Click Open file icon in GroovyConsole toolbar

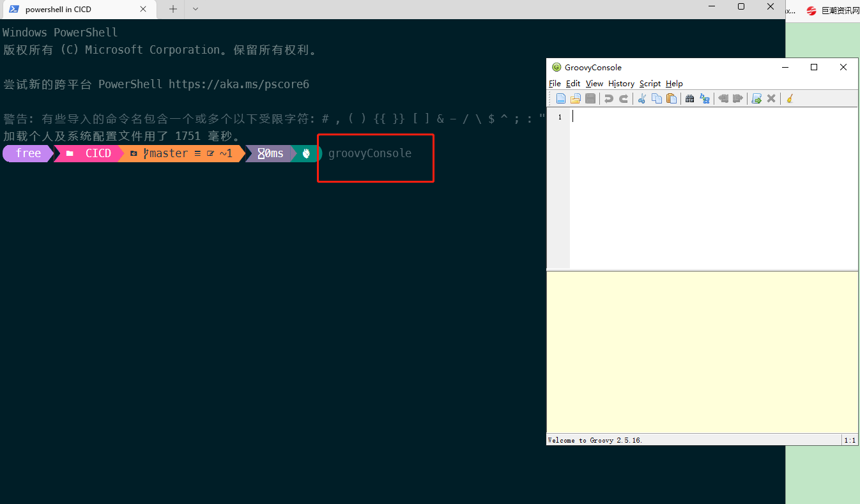point(576,98)
